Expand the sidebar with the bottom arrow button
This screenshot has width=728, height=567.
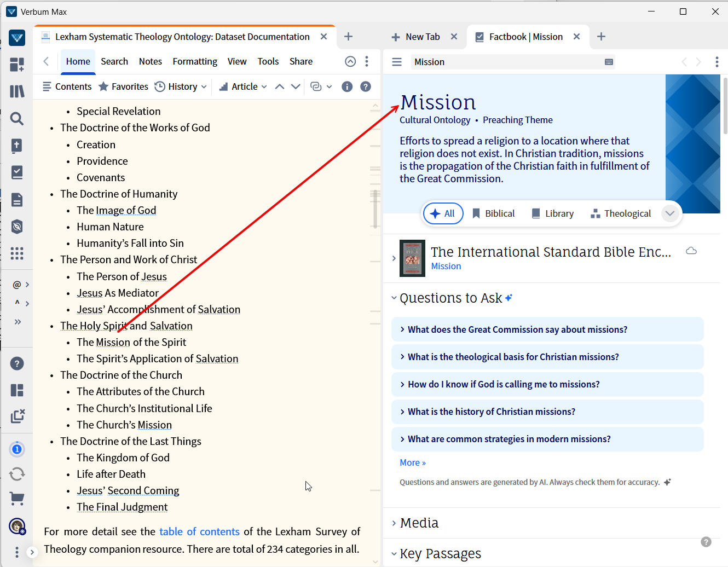point(32,552)
